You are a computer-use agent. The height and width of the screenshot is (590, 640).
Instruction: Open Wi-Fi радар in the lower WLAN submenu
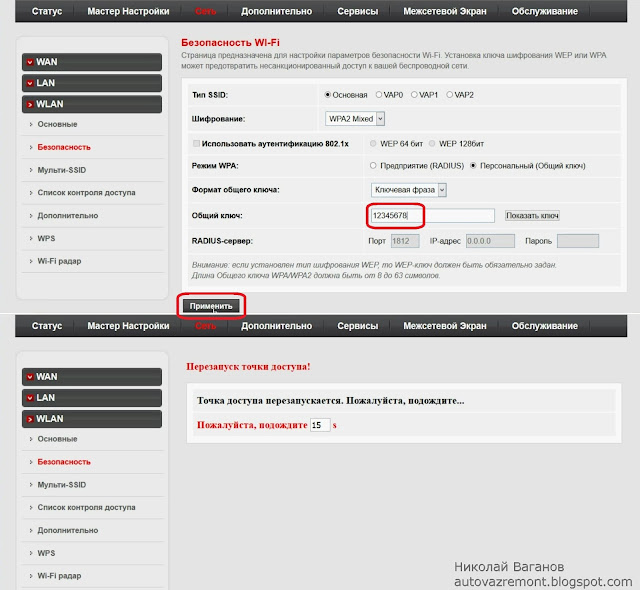(59, 576)
